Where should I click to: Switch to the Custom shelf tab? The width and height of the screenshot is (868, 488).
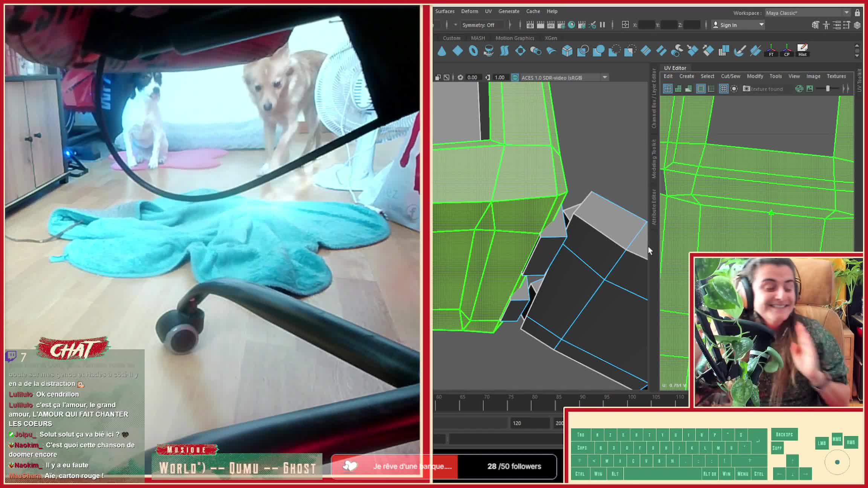[x=452, y=38]
